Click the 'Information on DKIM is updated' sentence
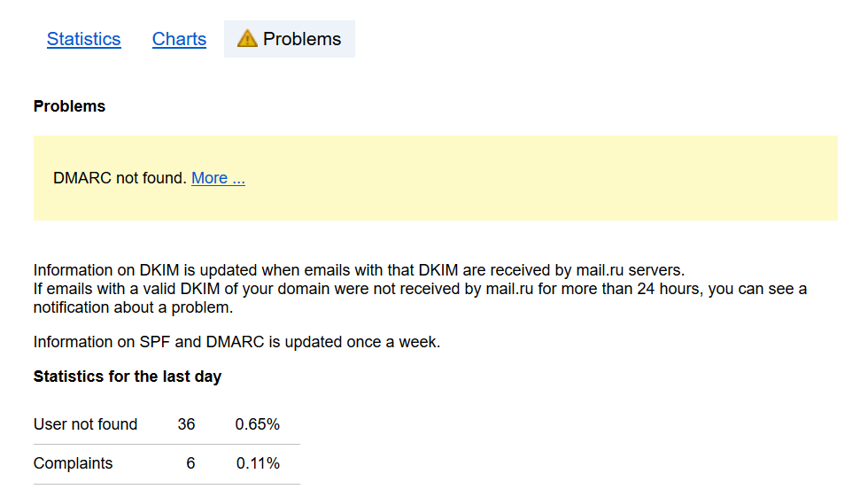The width and height of the screenshot is (868, 497). (x=360, y=270)
